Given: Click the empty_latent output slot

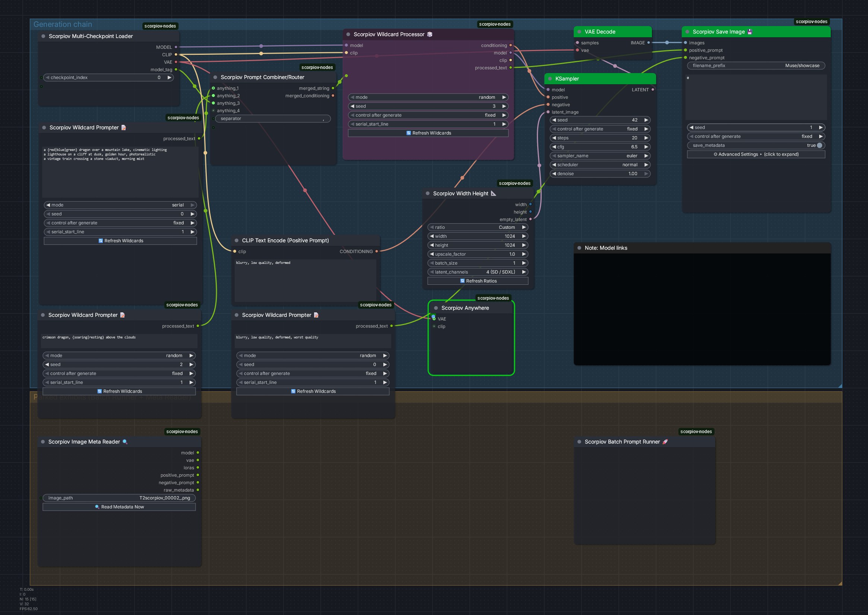Looking at the screenshot, I should pyautogui.click(x=530, y=220).
